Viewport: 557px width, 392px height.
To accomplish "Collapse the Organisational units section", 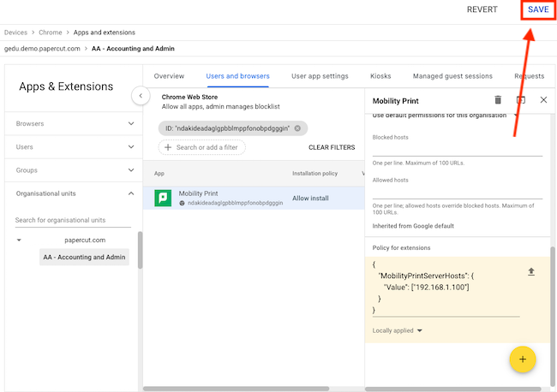I will (x=74, y=193).
